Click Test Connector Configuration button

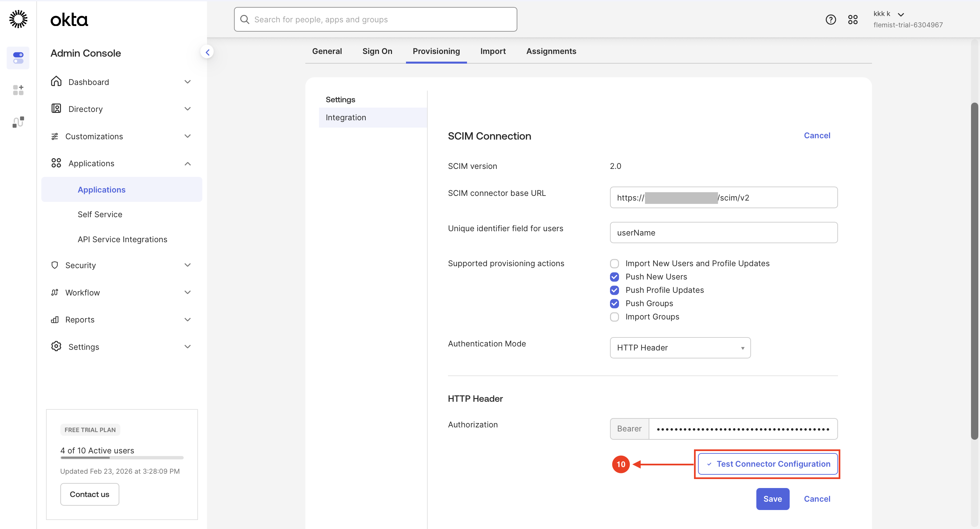tap(768, 464)
